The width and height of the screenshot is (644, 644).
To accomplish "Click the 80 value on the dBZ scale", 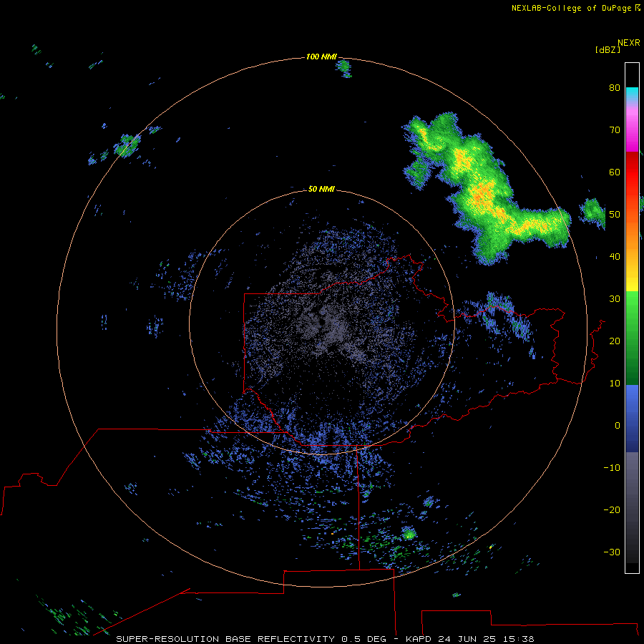I will (615, 87).
